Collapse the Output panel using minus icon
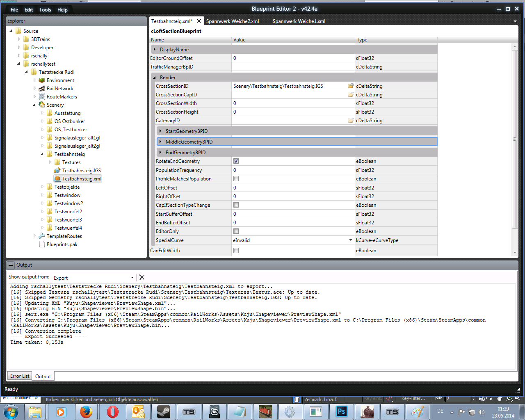The width and height of the screenshot is (525, 420). (11, 265)
